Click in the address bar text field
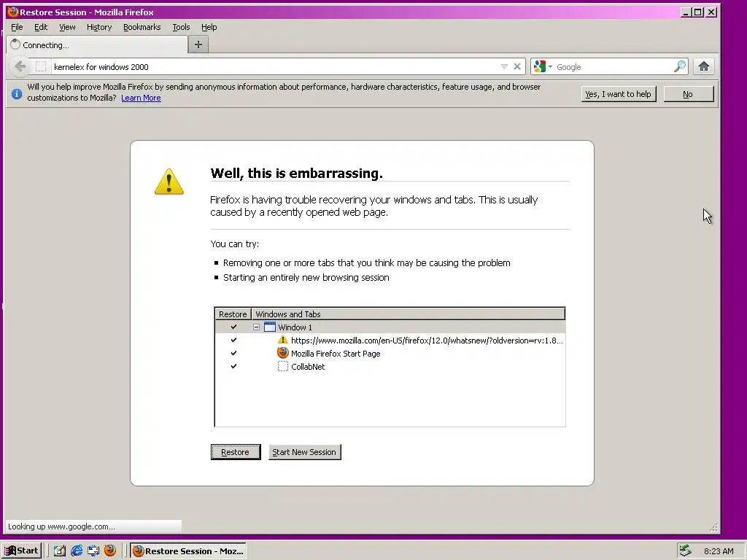This screenshot has width=747, height=560. (274, 66)
